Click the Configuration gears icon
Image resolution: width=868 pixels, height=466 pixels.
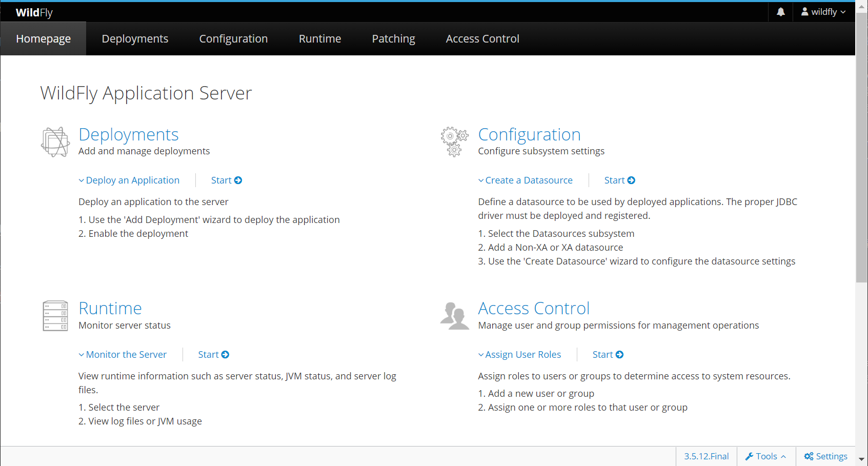455,141
